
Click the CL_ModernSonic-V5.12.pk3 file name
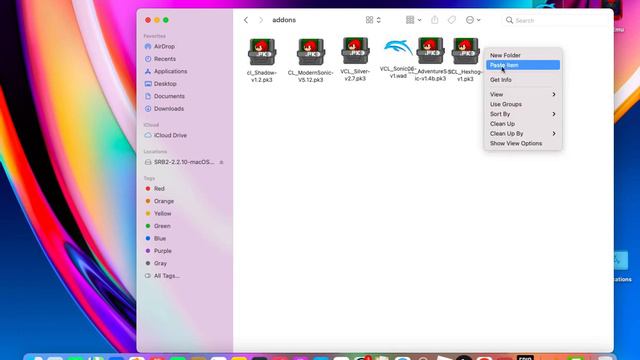pyautogui.click(x=311, y=76)
